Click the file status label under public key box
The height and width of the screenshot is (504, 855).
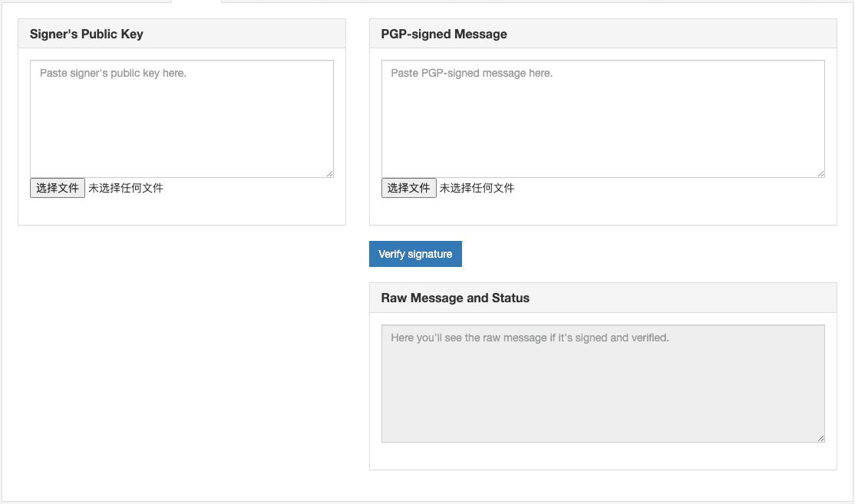tap(126, 188)
